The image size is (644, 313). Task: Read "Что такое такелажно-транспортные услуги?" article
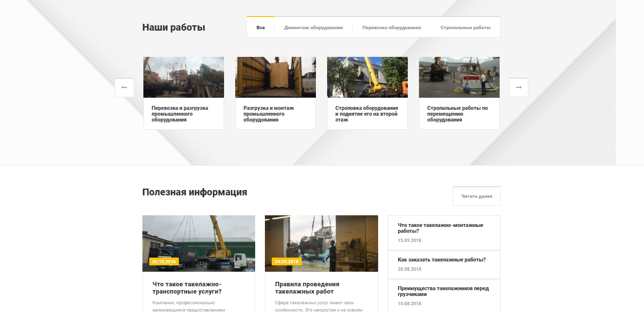[187, 288]
